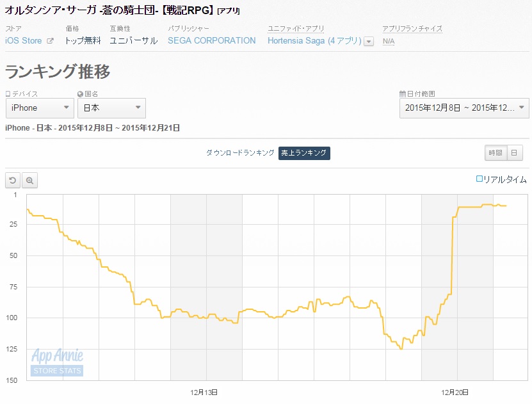Screen dimensions: 532x404
Task: Click the app title オルタンシア・サーガ heading
Action: click(x=122, y=10)
